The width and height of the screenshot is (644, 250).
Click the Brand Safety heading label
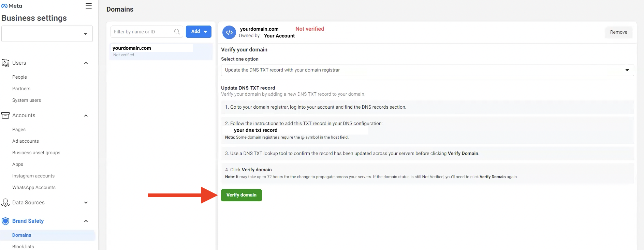[28, 221]
